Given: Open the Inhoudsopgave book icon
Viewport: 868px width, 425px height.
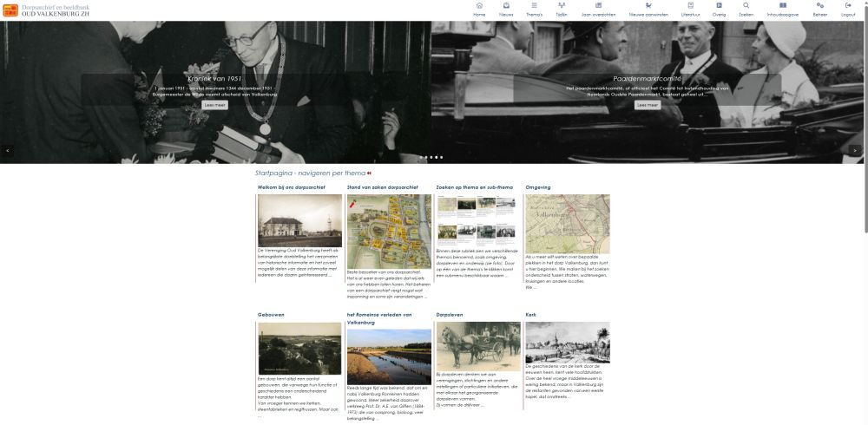Looking at the screenshot, I should tap(783, 5).
